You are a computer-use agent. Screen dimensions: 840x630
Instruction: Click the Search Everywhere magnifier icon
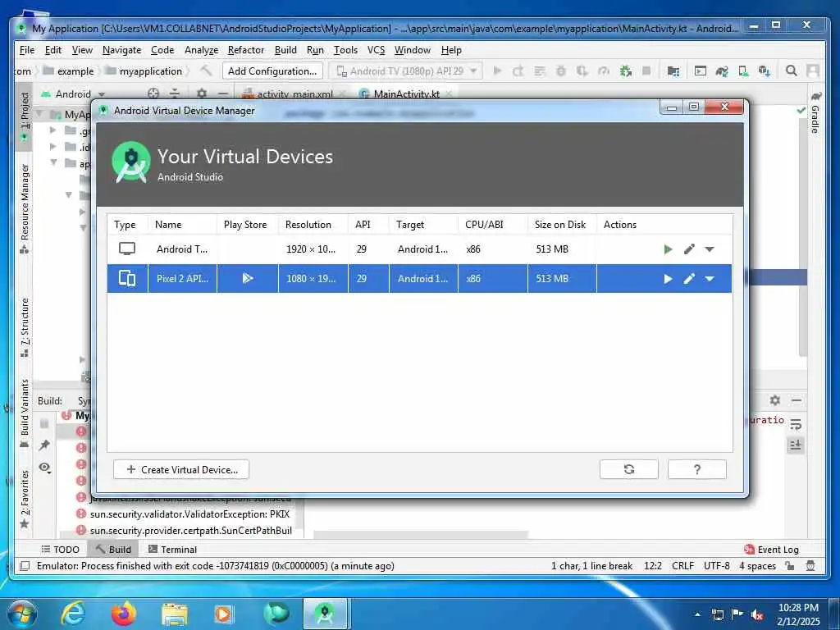click(791, 71)
